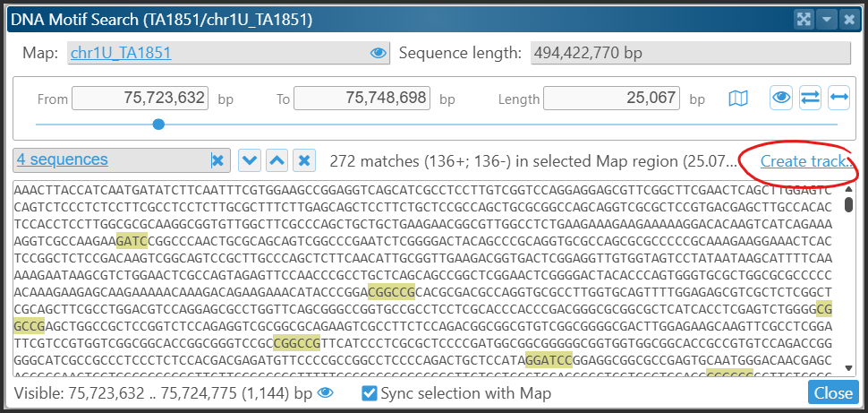
Task: Click the Create track link
Action: pyautogui.click(x=804, y=162)
